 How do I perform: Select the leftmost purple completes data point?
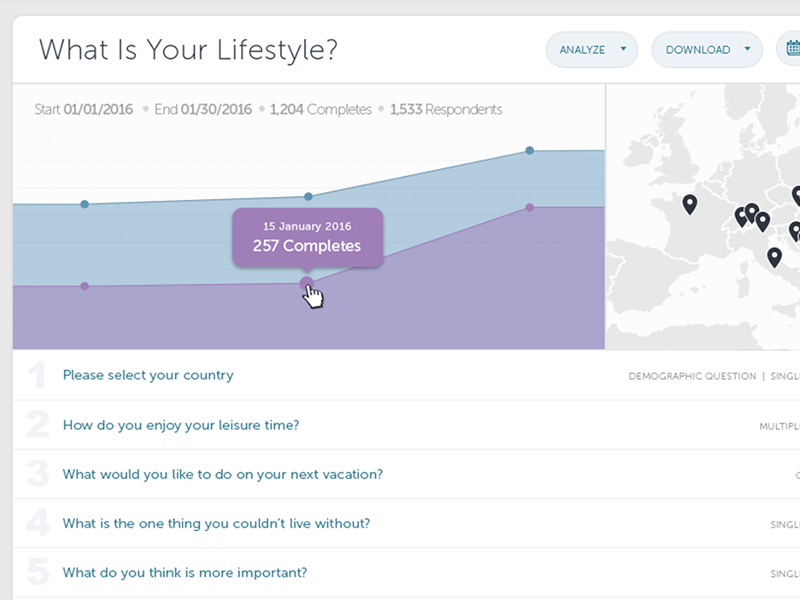coord(84,286)
